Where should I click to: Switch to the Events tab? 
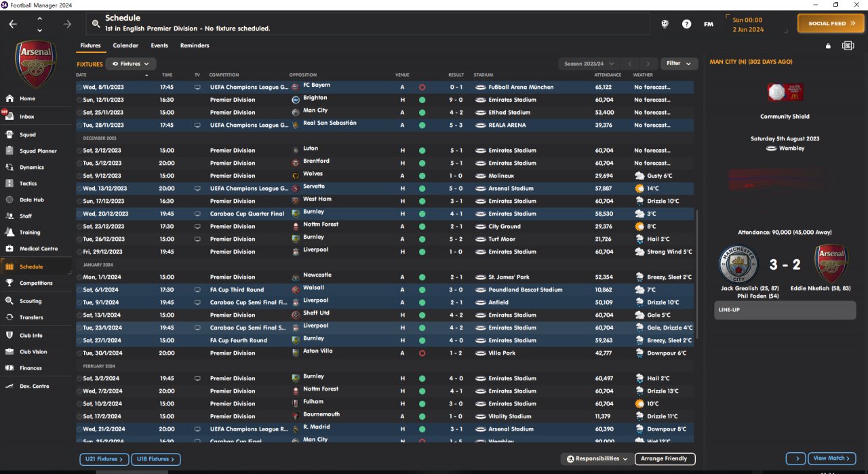(159, 45)
